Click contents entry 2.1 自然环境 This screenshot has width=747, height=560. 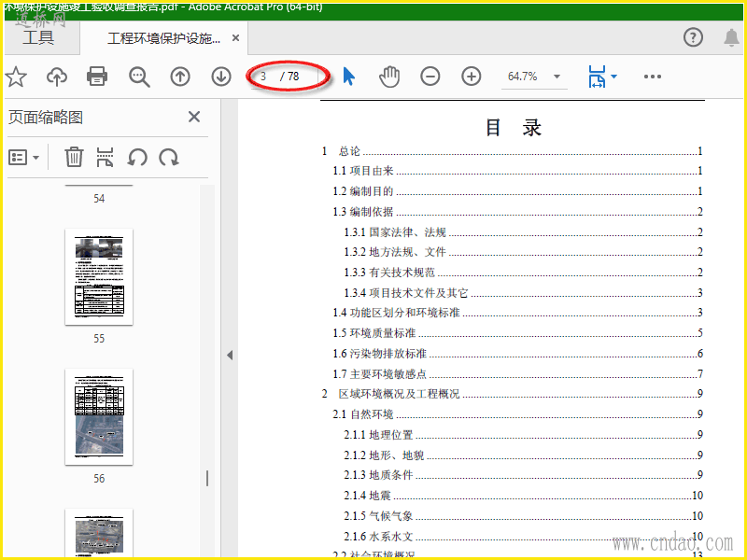(517, 414)
